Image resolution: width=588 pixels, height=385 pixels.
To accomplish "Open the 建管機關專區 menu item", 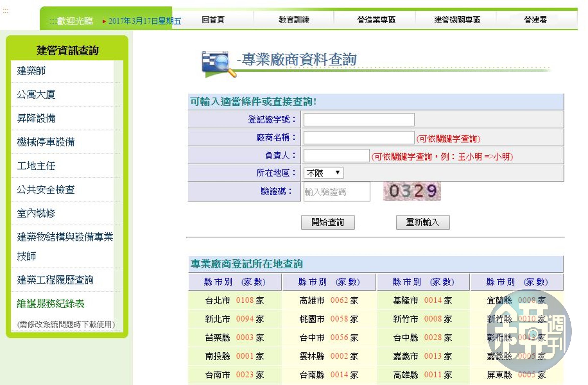I will click(x=457, y=20).
